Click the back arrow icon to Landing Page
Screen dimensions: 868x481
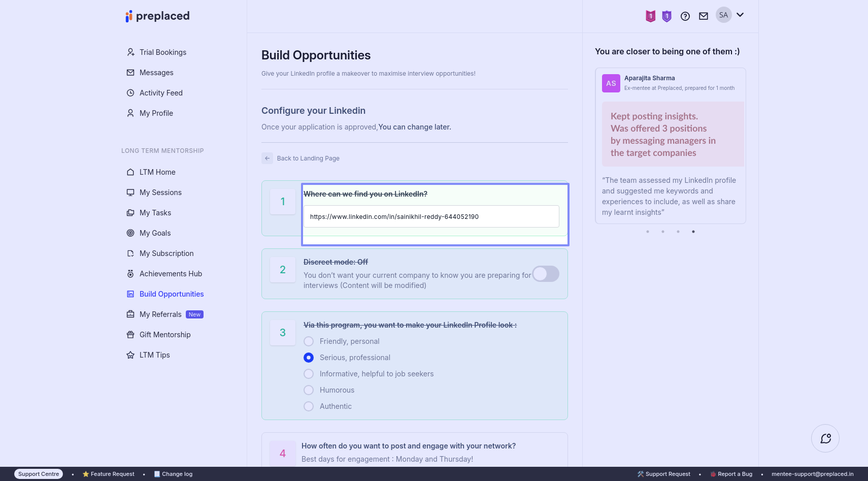268,158
